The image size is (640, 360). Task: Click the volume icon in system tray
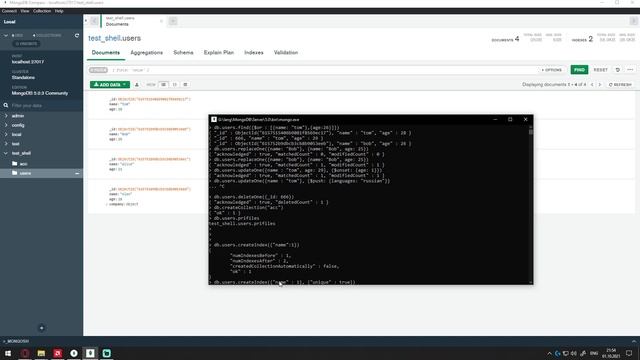574,353
